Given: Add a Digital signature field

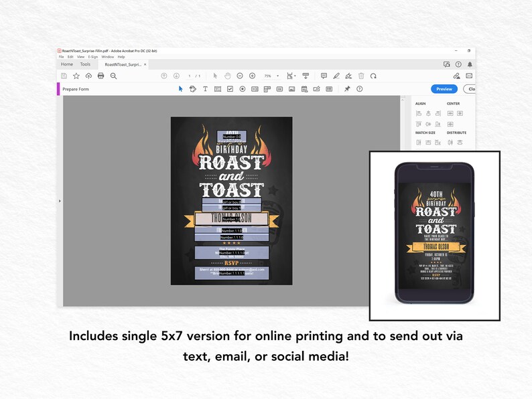Looking at the screenshot, I should tap(316, 89).
